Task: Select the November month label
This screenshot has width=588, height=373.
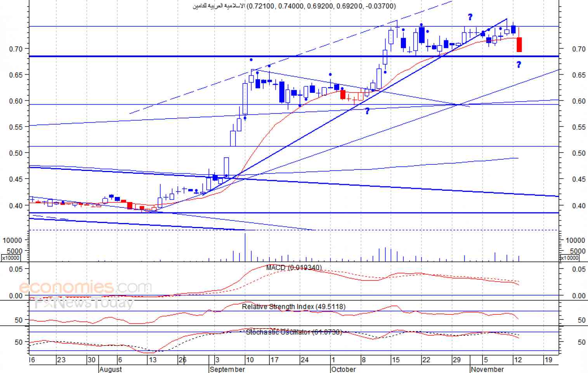Action: 487,369
